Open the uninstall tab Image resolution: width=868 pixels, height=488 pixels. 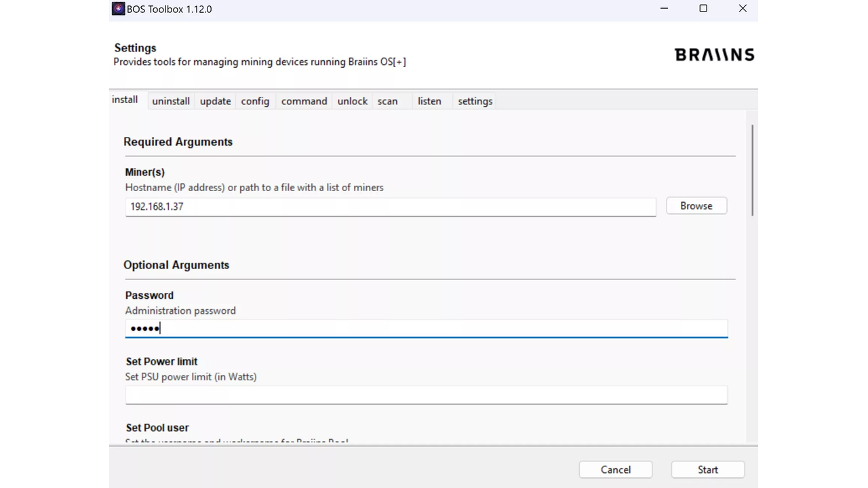coord(171,101)
